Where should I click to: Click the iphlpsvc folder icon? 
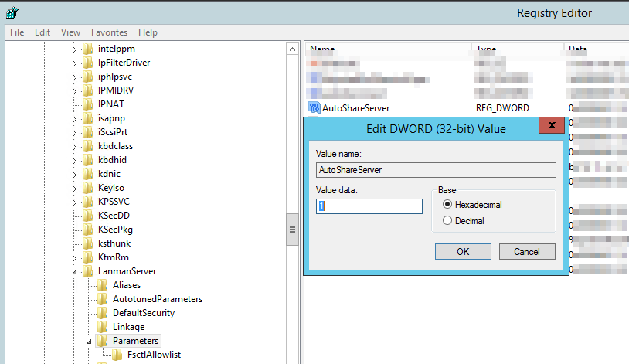[88, 77]
